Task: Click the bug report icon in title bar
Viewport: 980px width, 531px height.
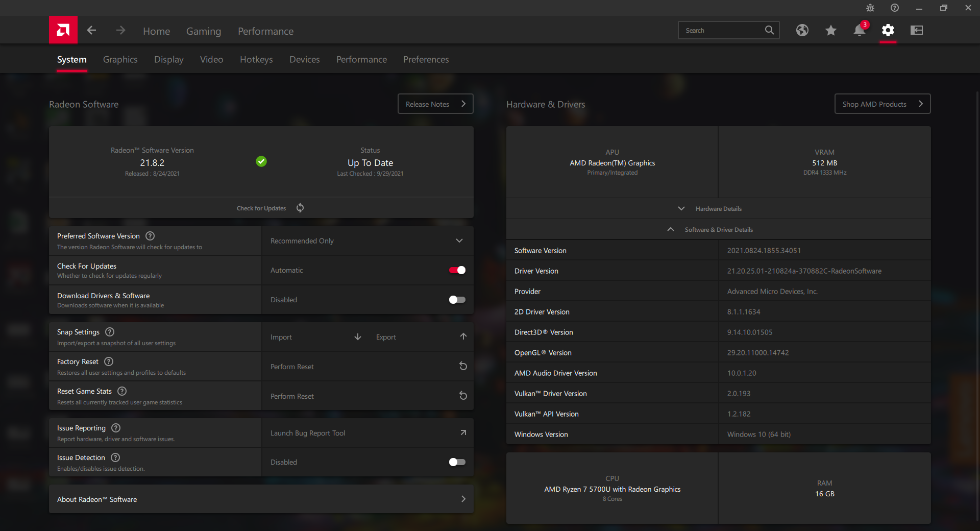Action: (x=870, y=8)
